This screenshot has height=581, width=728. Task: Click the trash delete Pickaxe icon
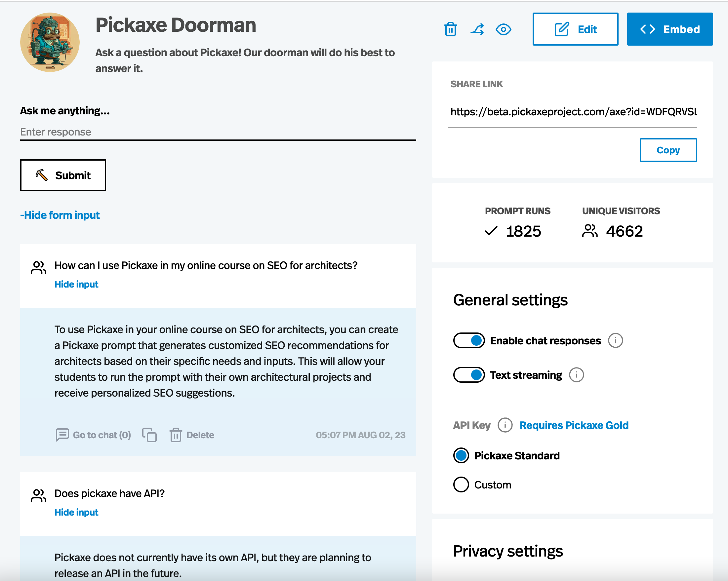450,29
